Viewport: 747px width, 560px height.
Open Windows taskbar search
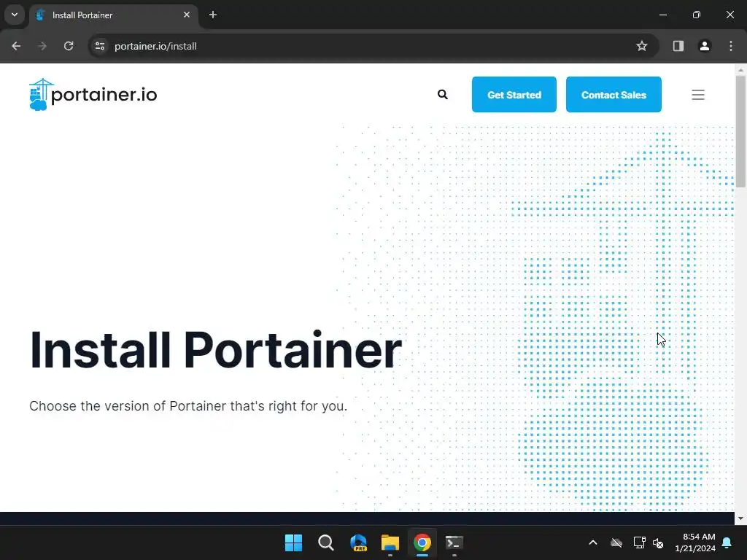tap(326, 542)
